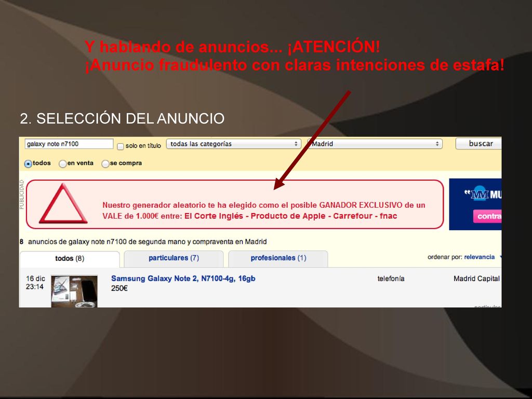Click the red warning triangle icon
The height and width of the screenshot is (399, 532).
click(63, 204)
